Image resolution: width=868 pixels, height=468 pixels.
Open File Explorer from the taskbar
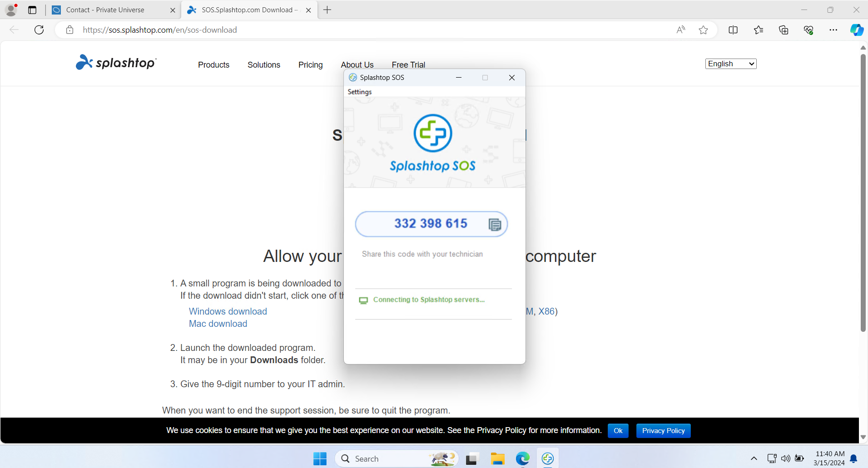point(497,459)
